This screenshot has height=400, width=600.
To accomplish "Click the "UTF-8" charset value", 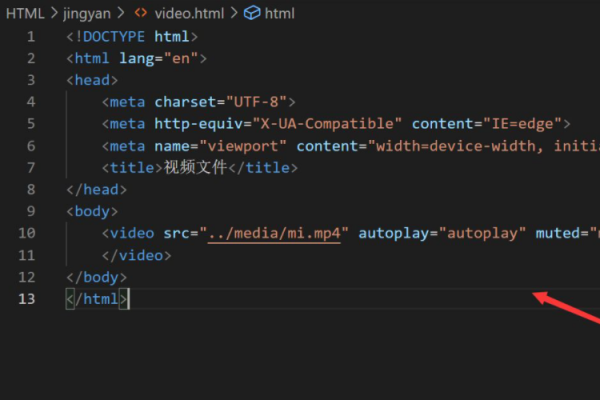I will tap(260, 102).
